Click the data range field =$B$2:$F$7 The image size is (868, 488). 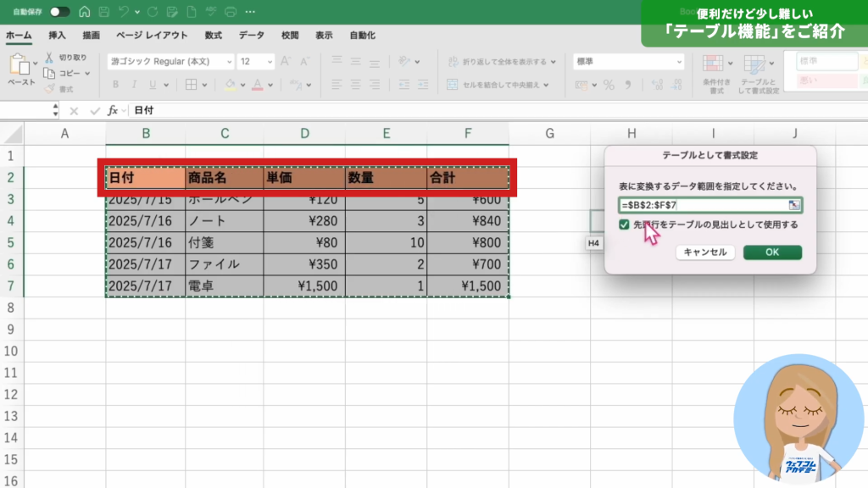702,205
